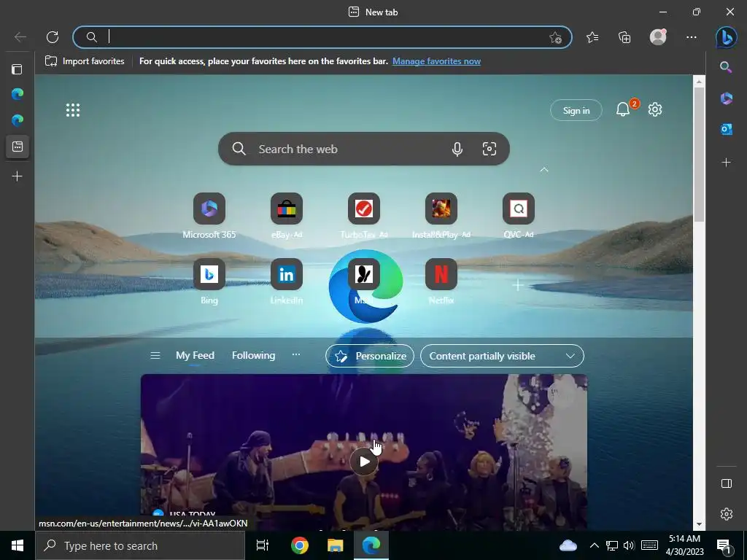747x560 pixels.
Task: Open the Favorites list icon
Action: coord(592,37)
